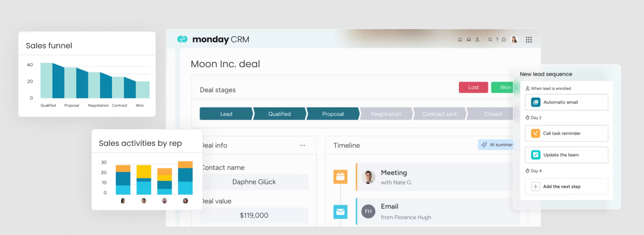This screenshot has width=644, height=235.
Task: Click the Deal stages heading
Action: 218,90
